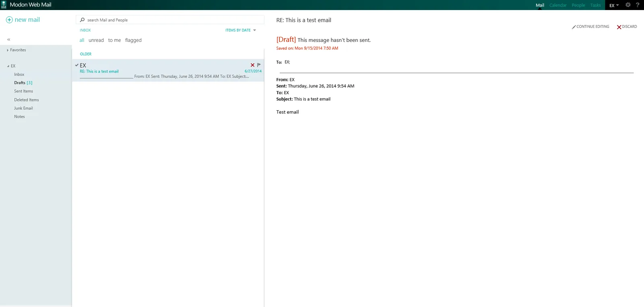Click the 6/27/2014 date in message list
Screen dimensions: 644x307
(253, 71)
